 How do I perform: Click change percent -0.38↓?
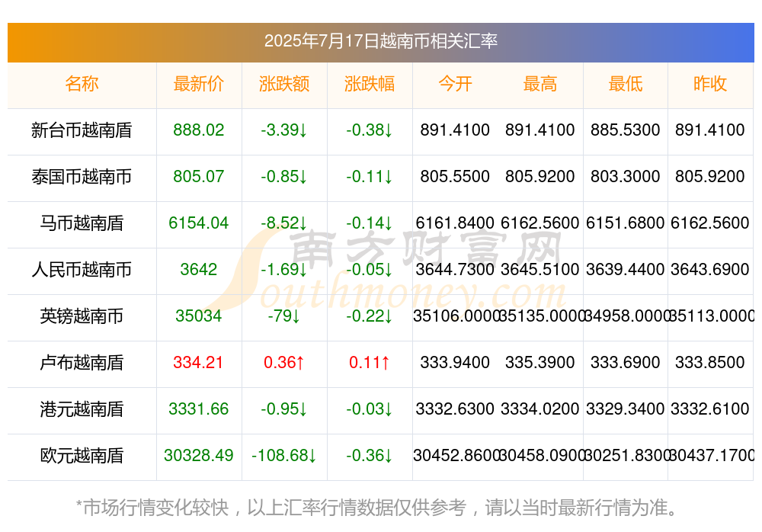tap(370, 130)
